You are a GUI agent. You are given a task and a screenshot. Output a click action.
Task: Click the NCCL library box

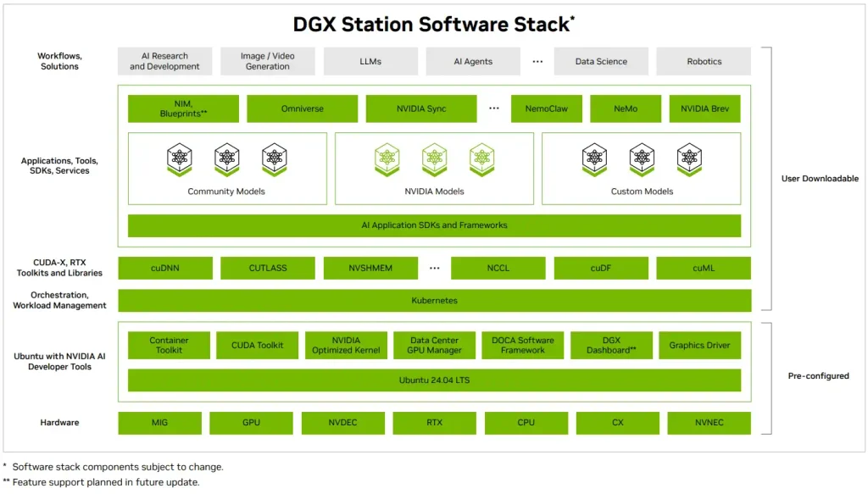[498, 268]
